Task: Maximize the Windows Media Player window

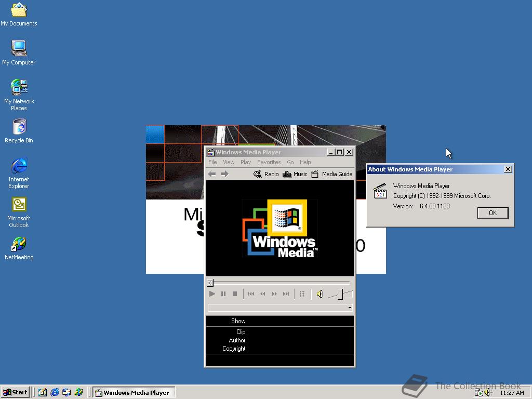Action: [x=339, y=152]
